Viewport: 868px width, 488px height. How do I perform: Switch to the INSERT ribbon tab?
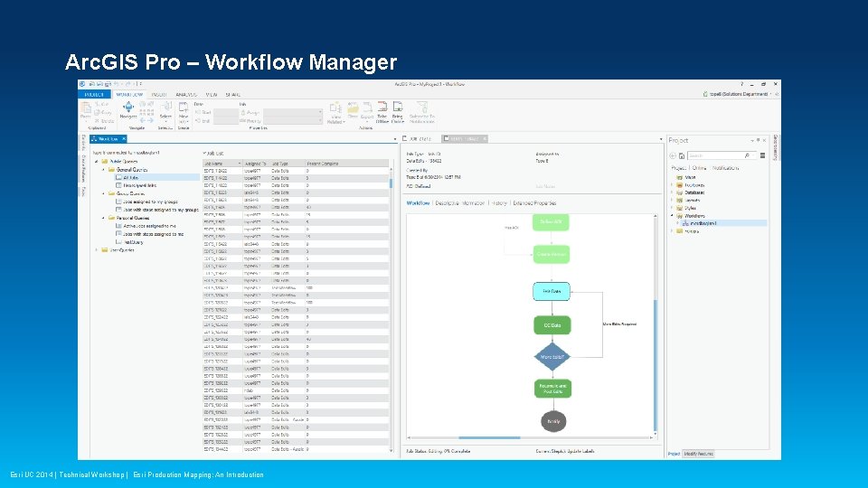coord(159,95)
